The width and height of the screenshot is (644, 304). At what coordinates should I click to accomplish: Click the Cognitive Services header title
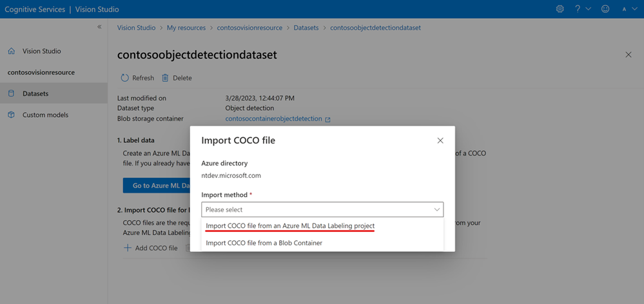34,9
